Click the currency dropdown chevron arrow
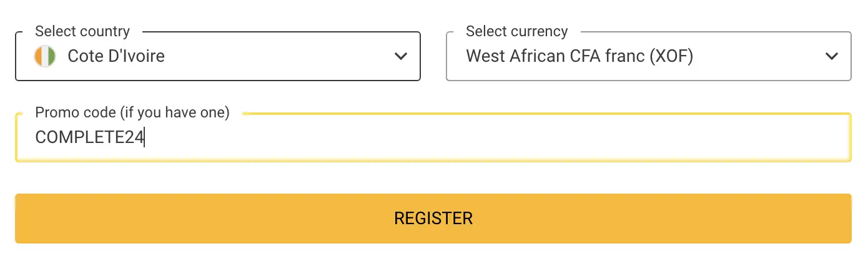The width and height of the screenshot is (868, 261). (x=832, y=56)
